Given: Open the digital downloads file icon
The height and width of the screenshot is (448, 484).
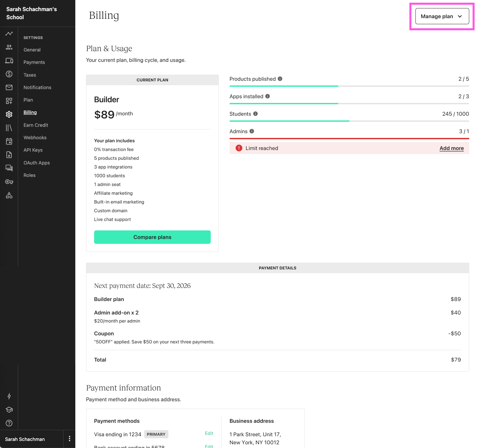Looking at the screenshot, I should pos(9,155).
